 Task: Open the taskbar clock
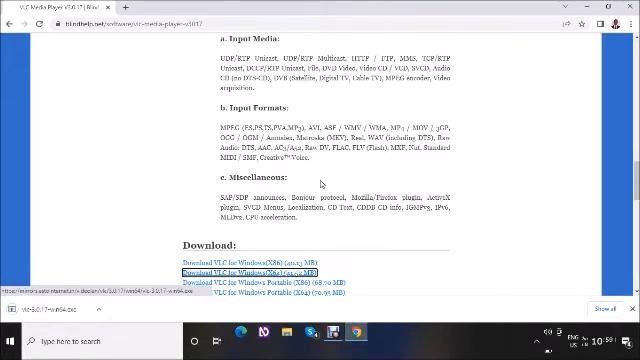(603, 341)
